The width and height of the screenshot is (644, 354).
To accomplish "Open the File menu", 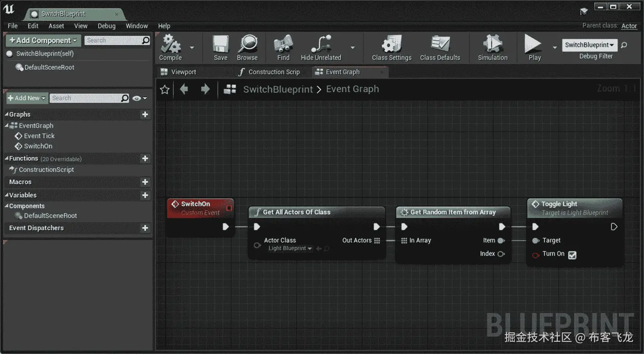I will pos(13,26).
